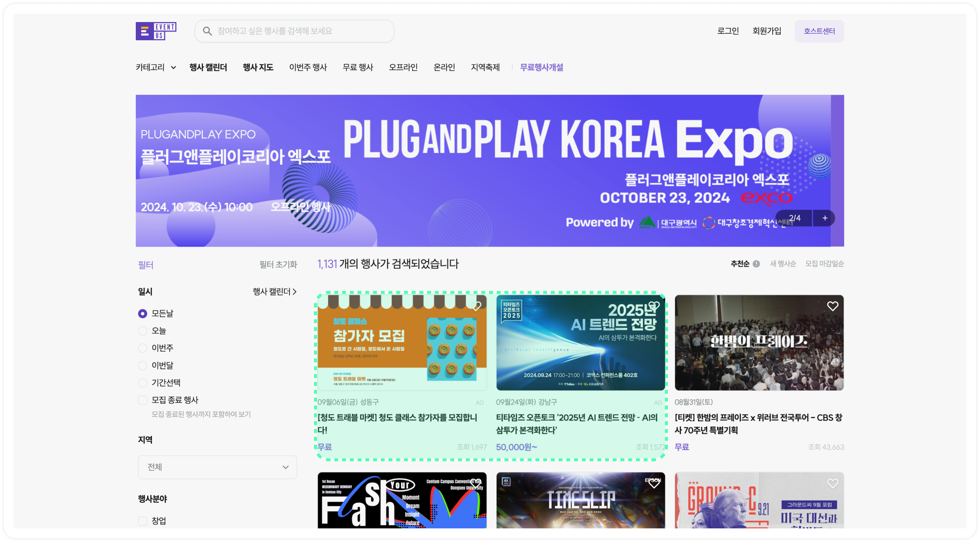Click the plus icon on banner counter

(x=824, y=218)
